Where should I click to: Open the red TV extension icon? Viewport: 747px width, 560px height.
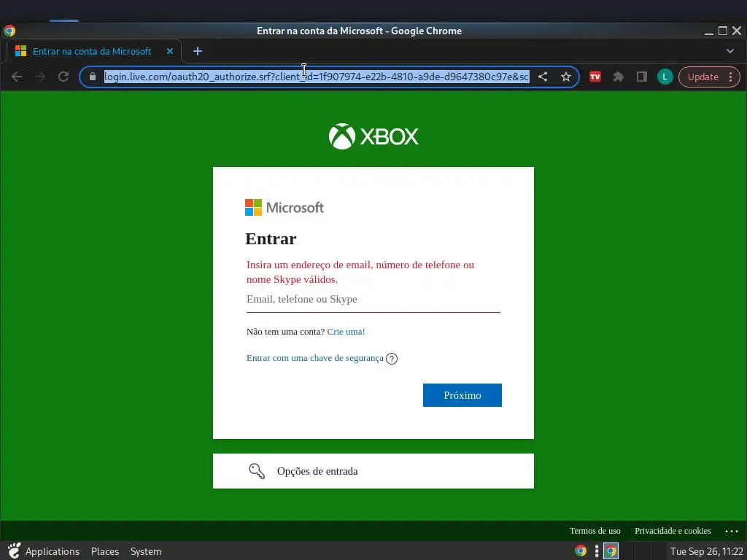[595, 77]
